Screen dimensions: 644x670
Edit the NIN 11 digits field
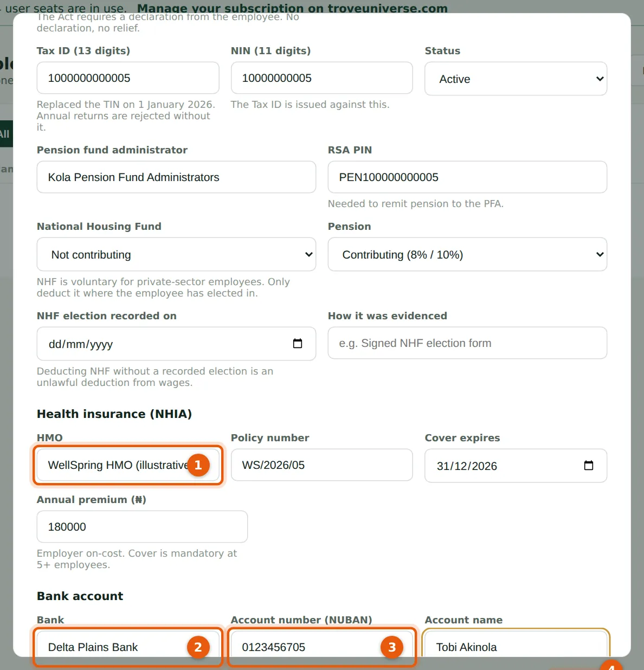click(321, 78)
